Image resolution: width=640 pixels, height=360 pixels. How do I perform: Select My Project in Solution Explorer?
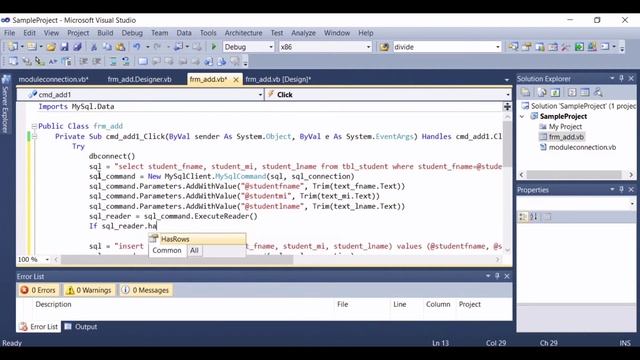[x=565, y=127]
